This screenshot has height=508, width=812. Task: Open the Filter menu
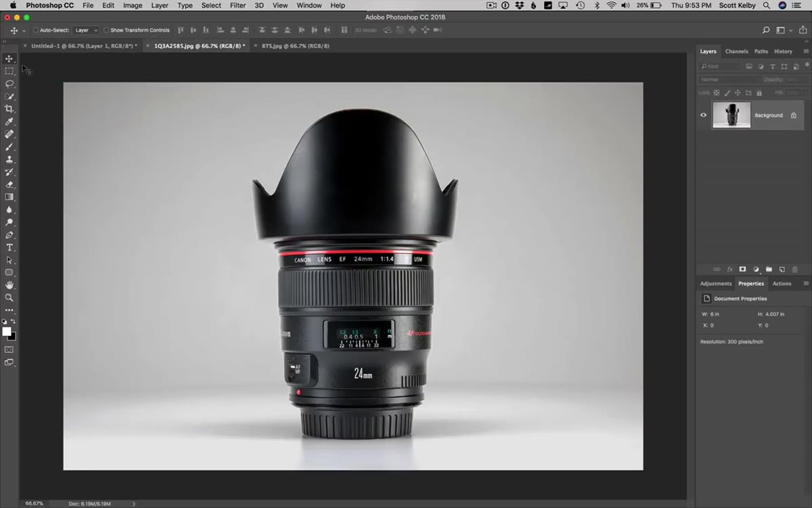[x=238, y=5]
